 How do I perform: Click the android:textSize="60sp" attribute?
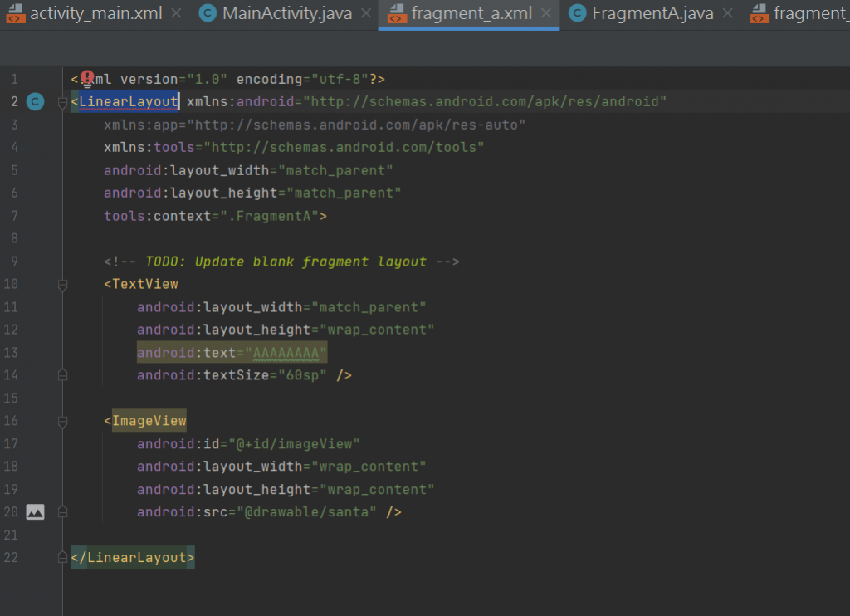pyautogui.click(x=232, y=375)
